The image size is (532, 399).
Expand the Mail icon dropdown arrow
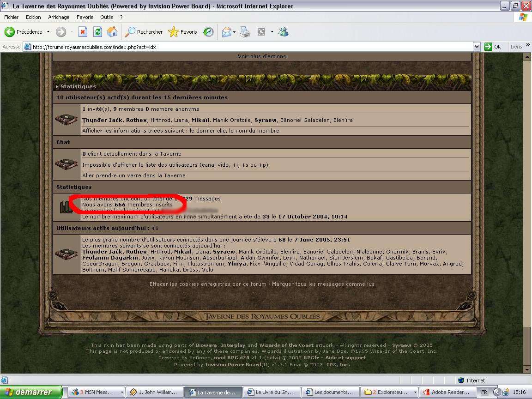[x=235, y=32]
